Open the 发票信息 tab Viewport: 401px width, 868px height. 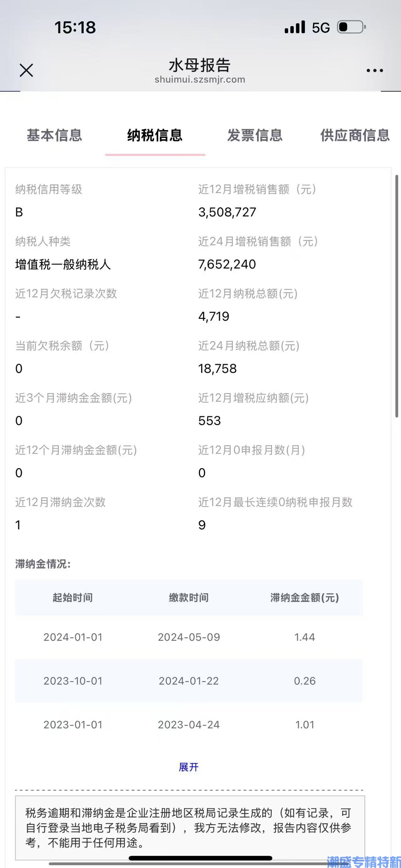255,135
